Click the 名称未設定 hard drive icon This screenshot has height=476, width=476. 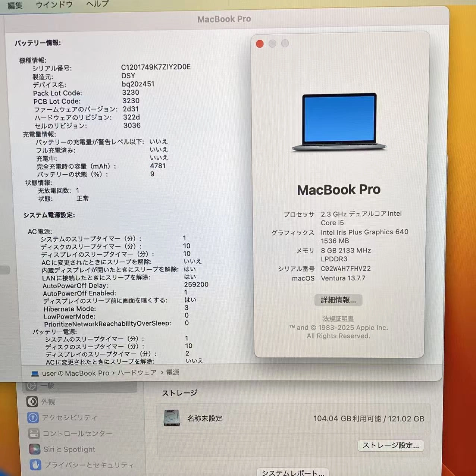click(x=171, y=419)
